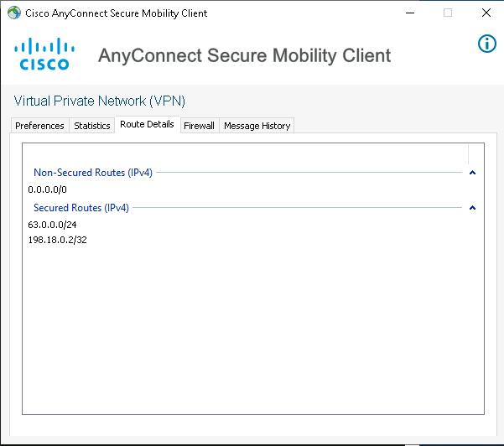Viewport: 504px width, 446px height.
Task: Select the Route Details tab
Action: 147,124
